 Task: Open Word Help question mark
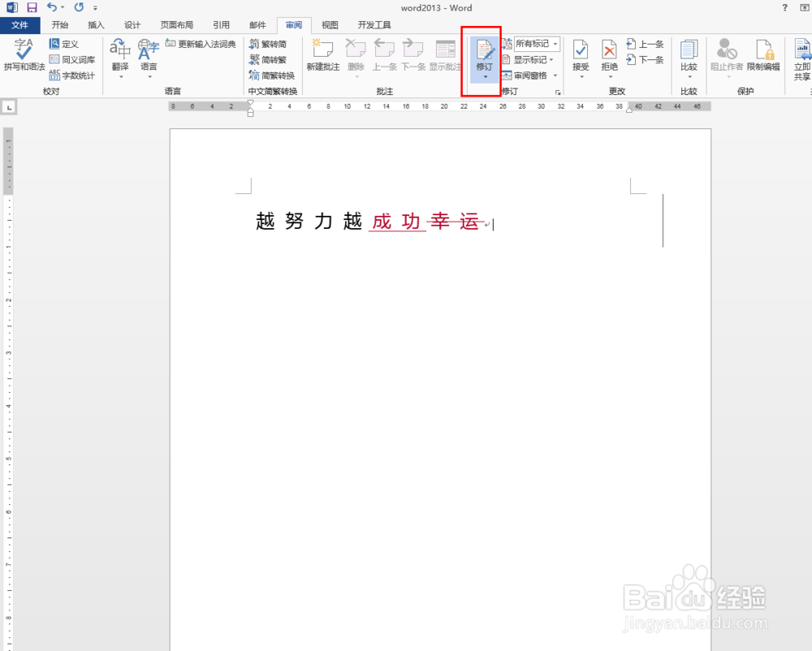[x=784, y=7]
